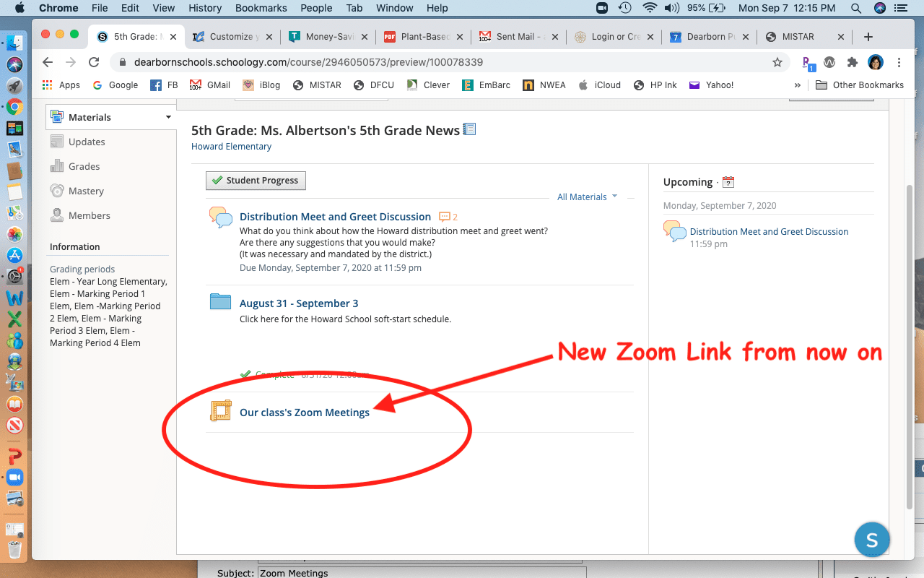Screen dimensions: 924x578
Task: Click the Grading periods label
Action: [x=82, y=269]
